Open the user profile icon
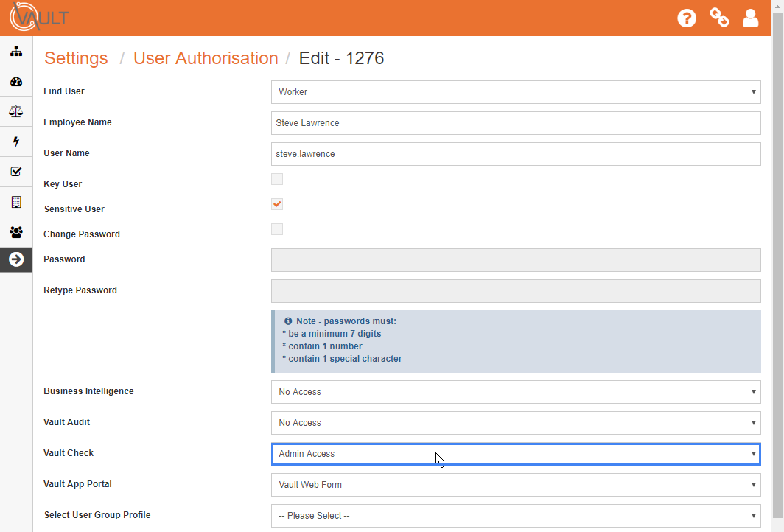Viewport: 784px width, 532px height. (750, 18)
